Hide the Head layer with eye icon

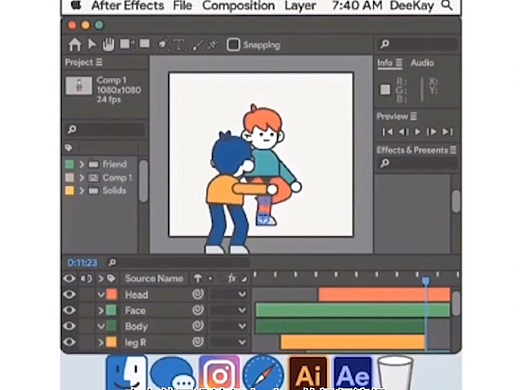[x=69, y=294]
